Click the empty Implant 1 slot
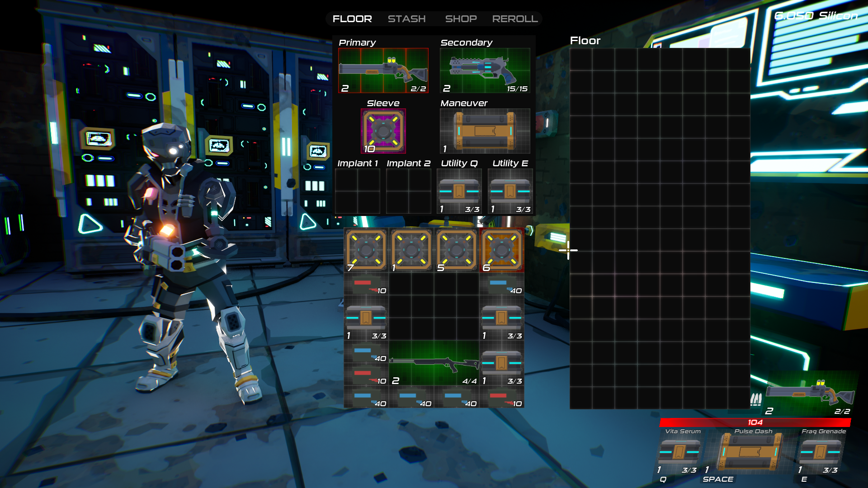This screenshot has height=488, width=868. coord(357,191)
